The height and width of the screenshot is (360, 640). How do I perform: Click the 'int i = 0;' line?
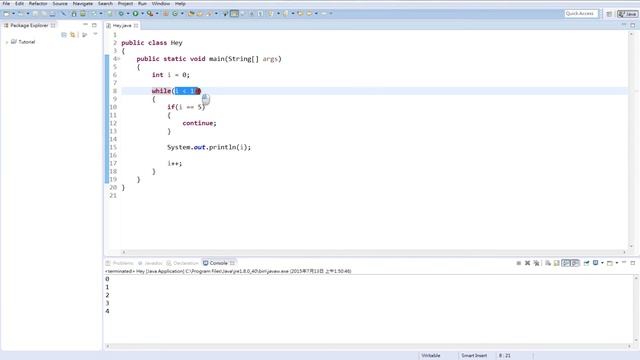click(x=171, y=75)
